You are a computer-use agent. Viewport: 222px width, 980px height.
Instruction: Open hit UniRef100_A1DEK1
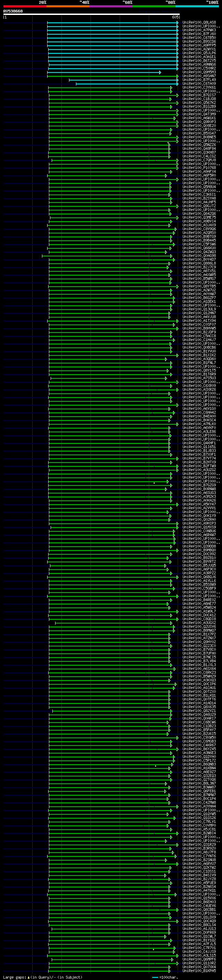[x=199, y=302]
